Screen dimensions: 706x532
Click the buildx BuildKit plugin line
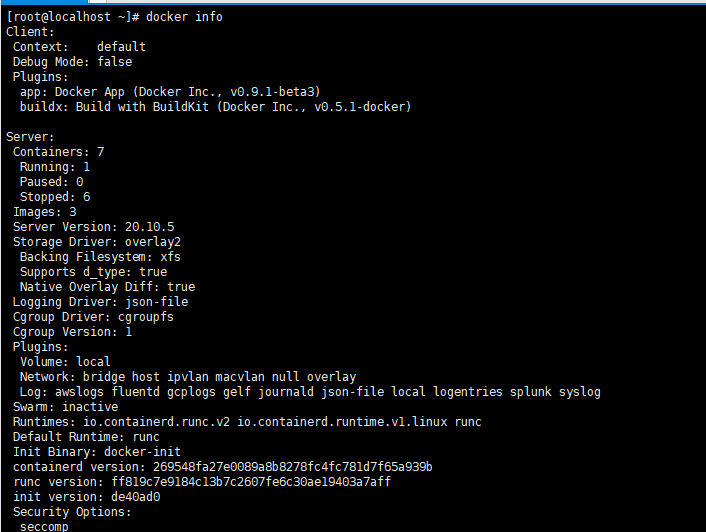(215, 107)
